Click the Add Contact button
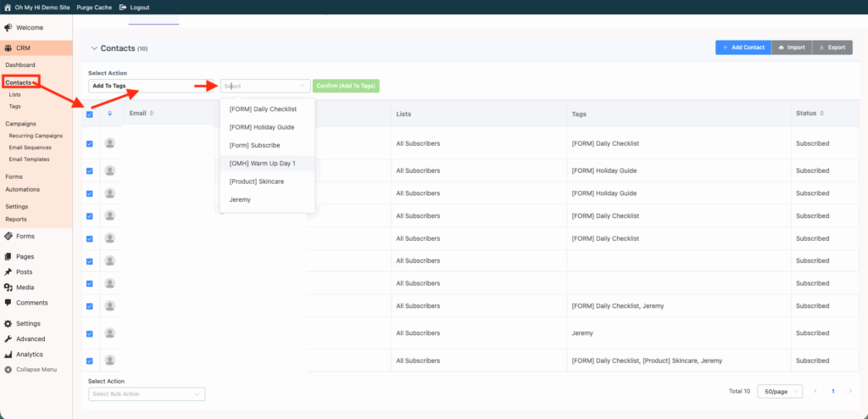868x419 pixels. pos(743,47)
